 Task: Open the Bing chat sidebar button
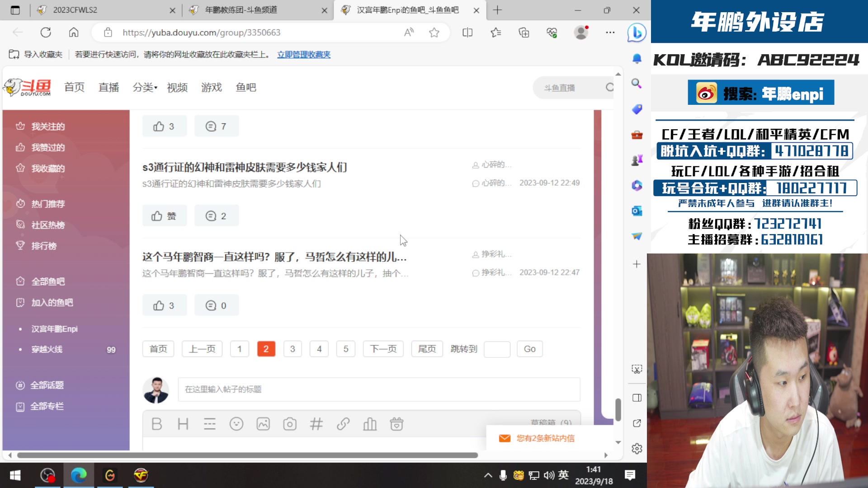637,33
